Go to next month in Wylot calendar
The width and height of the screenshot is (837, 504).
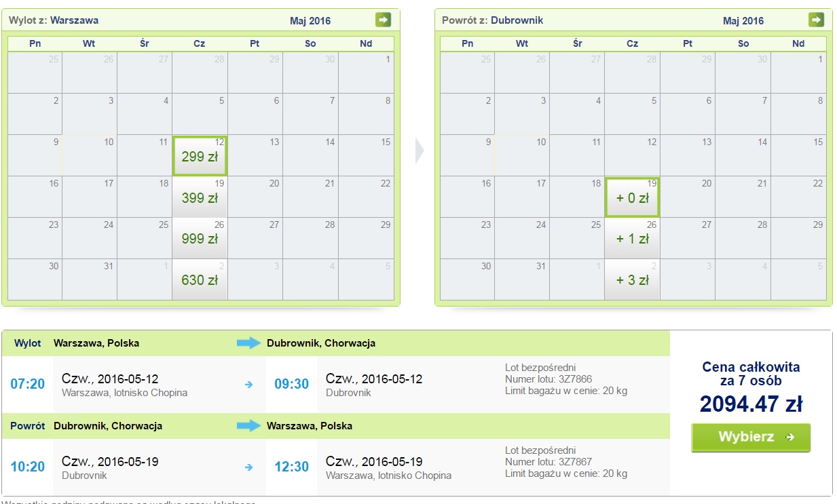pyautogui.click(x=384, y=20)
